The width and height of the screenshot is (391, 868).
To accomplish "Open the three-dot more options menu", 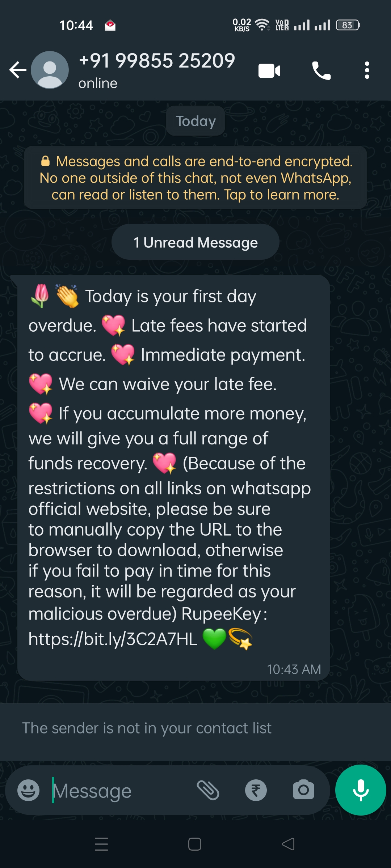I will click(x=367, y=70).
